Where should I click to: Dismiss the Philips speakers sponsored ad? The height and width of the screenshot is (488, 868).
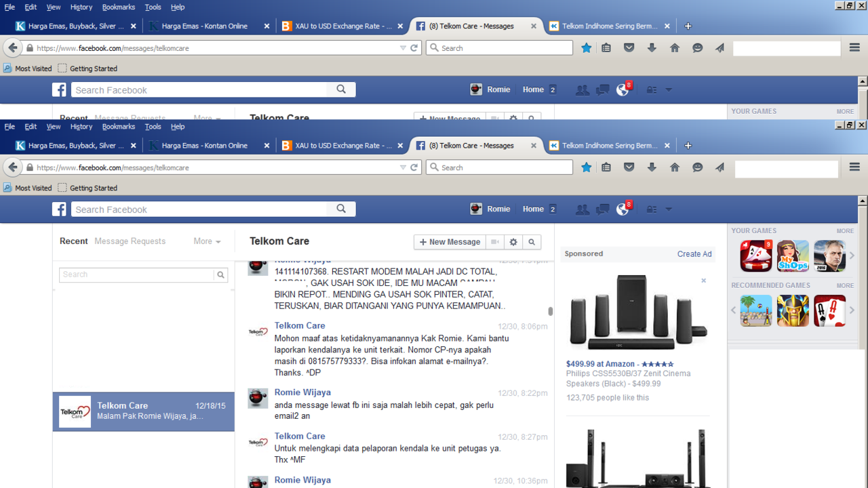(x=703, y=281)
